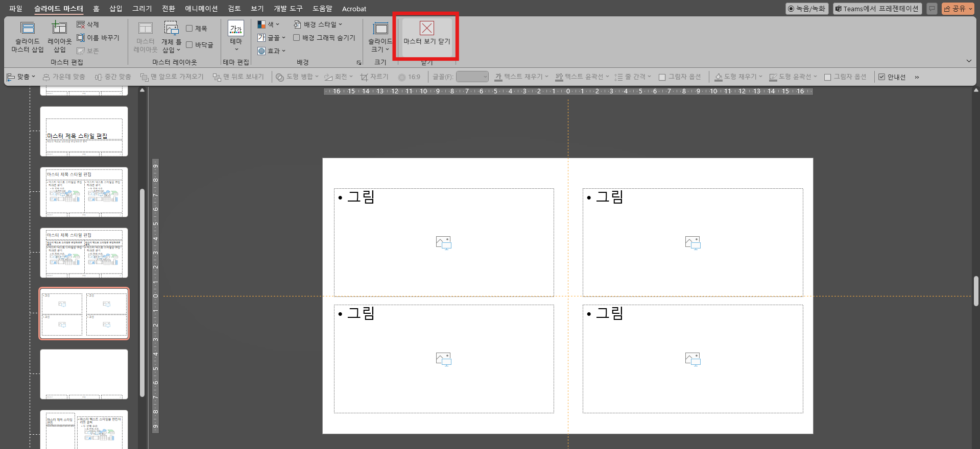Viewport: 980px width, 449px height.
Task: Switch to the Insert (삽입) tab
Action: click(x=116, y=9)
